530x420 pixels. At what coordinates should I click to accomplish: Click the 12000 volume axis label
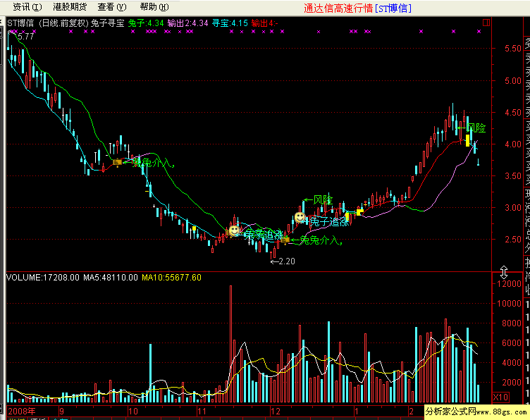509,283
